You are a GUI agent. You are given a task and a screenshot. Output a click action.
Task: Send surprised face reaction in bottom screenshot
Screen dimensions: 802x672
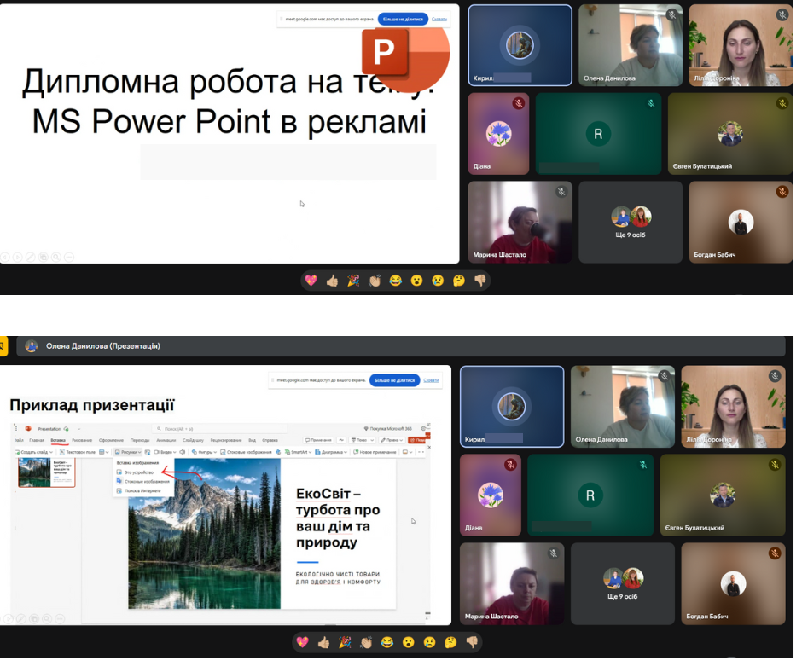point(408,642)
